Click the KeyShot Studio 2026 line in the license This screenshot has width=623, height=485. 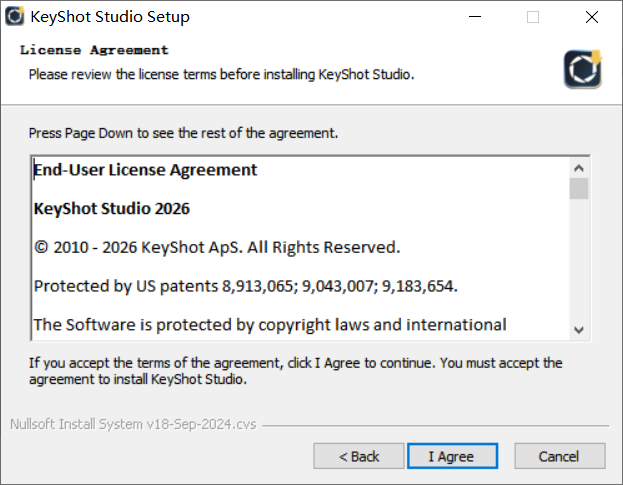[112, 209]
